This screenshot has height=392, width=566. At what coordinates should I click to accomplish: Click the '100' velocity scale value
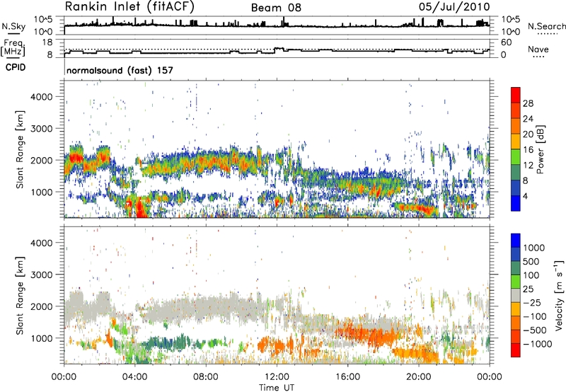(531, 275)
